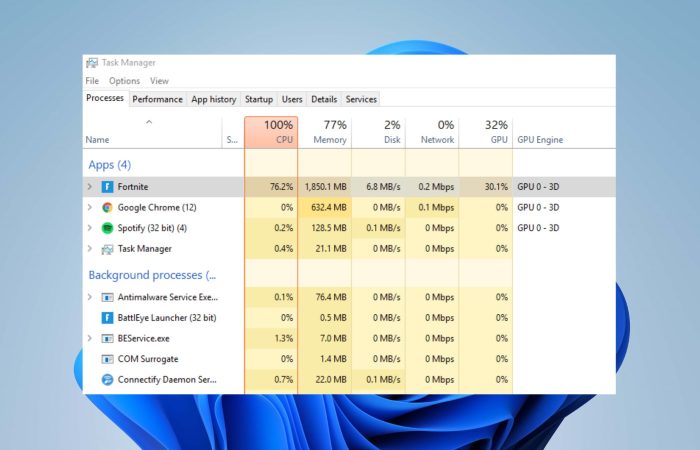This screenshot has width=700, height=450.
Task: Open the Services tab
Action: pos(361,99)
